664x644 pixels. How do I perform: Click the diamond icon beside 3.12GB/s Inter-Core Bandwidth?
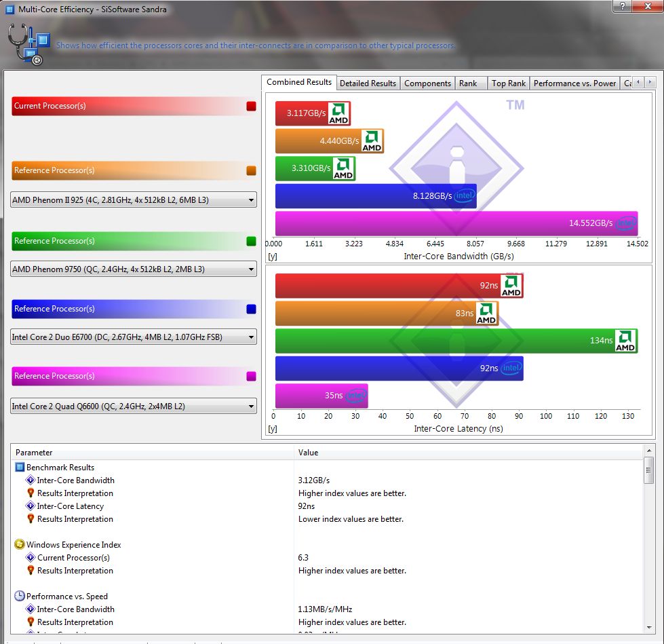[30, 480]
